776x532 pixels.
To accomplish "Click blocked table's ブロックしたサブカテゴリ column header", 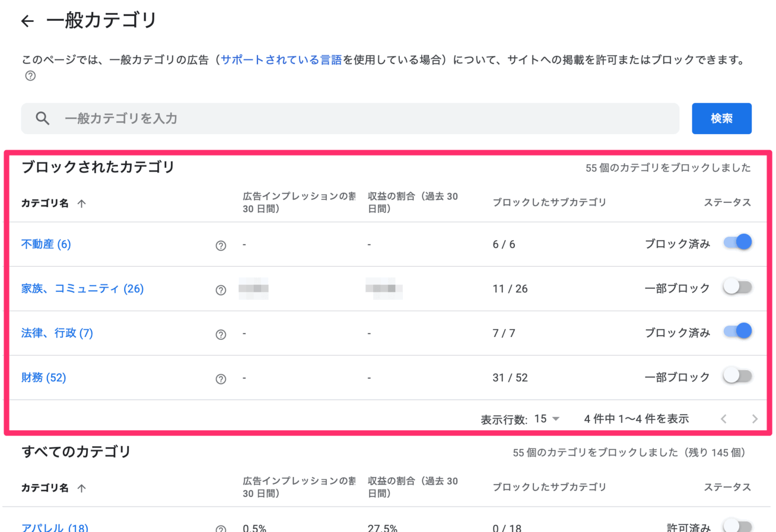I will pos(549,202).
